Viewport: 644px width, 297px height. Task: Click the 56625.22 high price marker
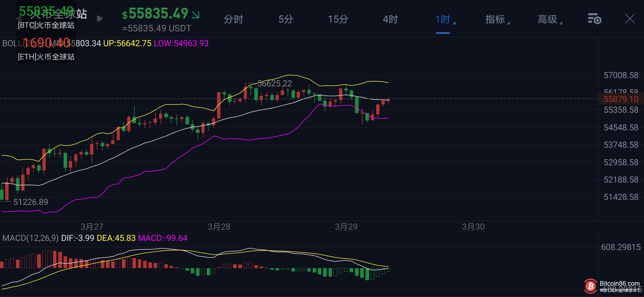click(x=274, y=83)
